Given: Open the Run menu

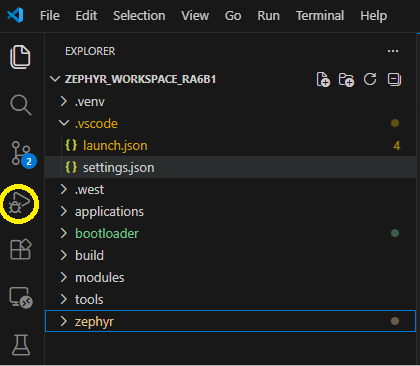Looking at the screenshot, I should pyautogui.click(x=268, y=16).
